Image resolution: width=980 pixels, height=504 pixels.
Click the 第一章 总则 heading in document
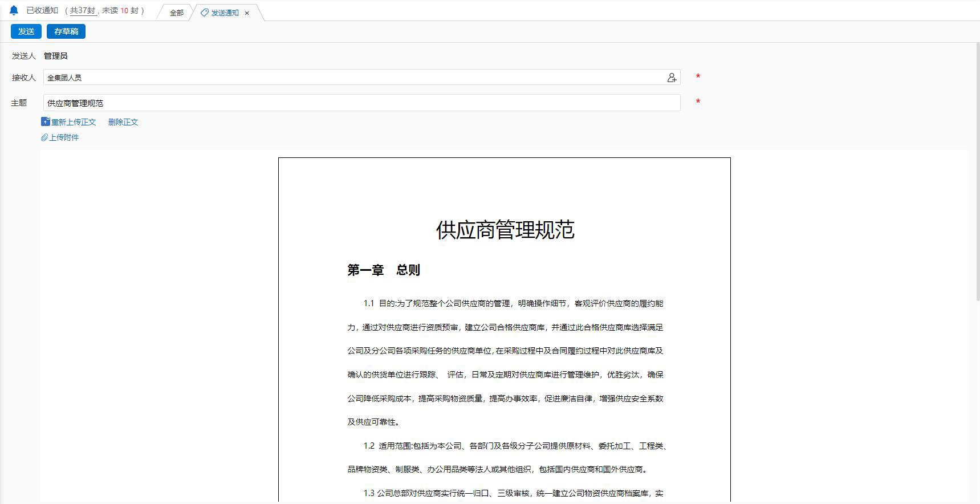pos(383,270)
